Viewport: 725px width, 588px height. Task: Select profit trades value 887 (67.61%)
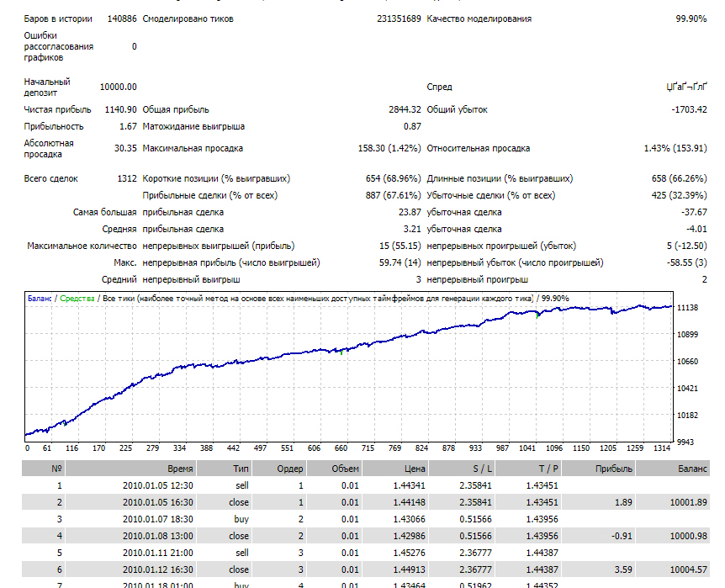(x=393, y=195)
